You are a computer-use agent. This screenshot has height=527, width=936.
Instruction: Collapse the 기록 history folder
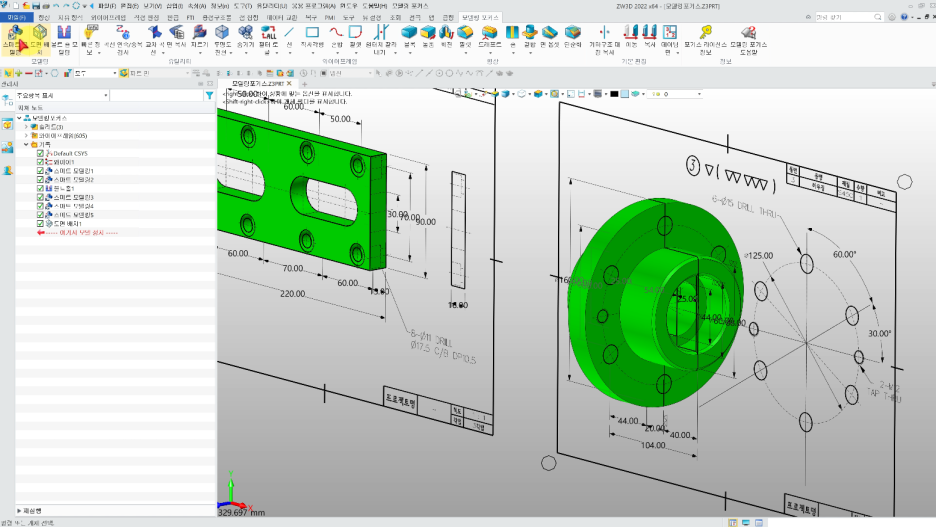[x=26, y=144]
